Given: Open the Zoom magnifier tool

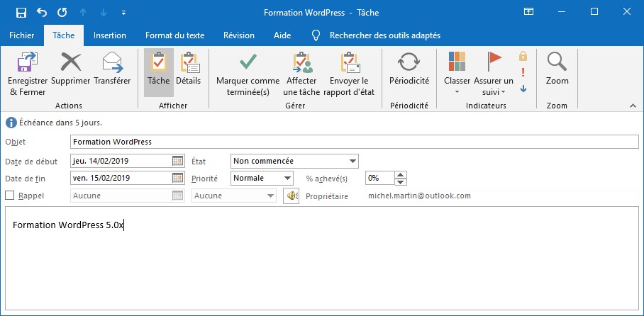Looking at the screenshot, I should [x=557, y=63].
